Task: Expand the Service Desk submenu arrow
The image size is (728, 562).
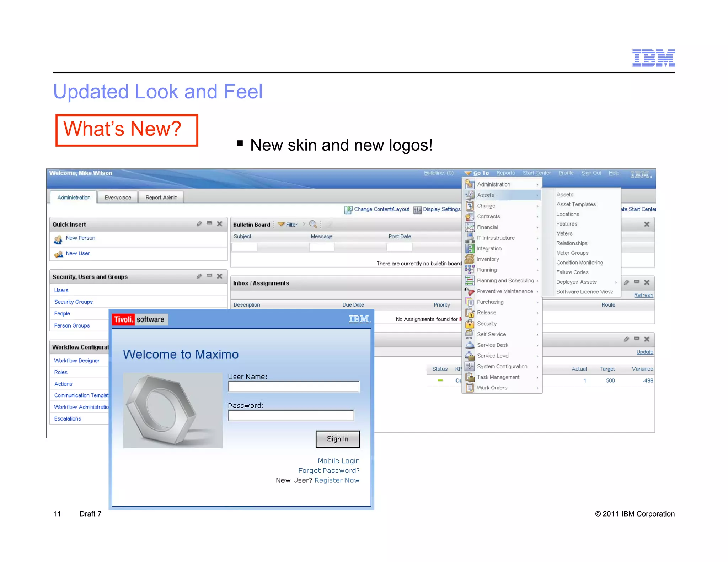Action: (537, 345)
